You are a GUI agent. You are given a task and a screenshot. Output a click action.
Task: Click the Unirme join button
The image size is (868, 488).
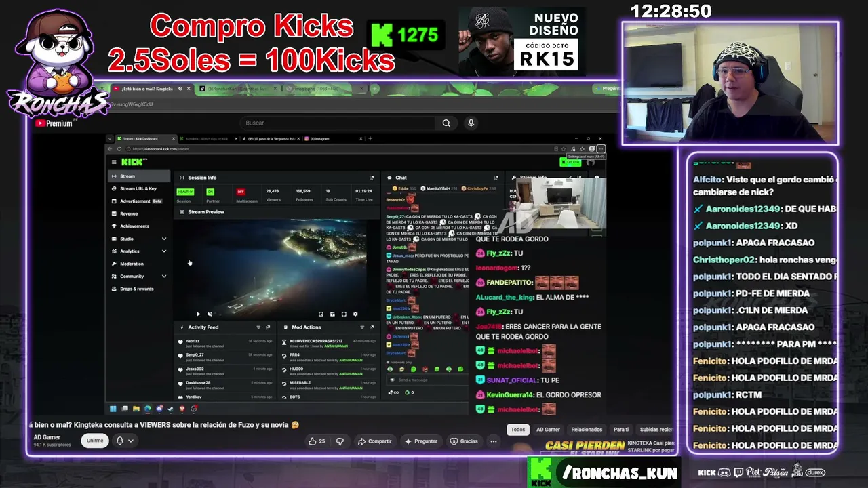[x=95, y=441]
